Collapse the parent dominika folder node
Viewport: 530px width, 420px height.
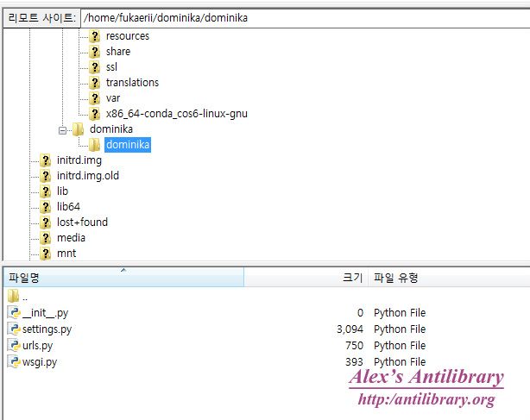click(x=62, y=130)
